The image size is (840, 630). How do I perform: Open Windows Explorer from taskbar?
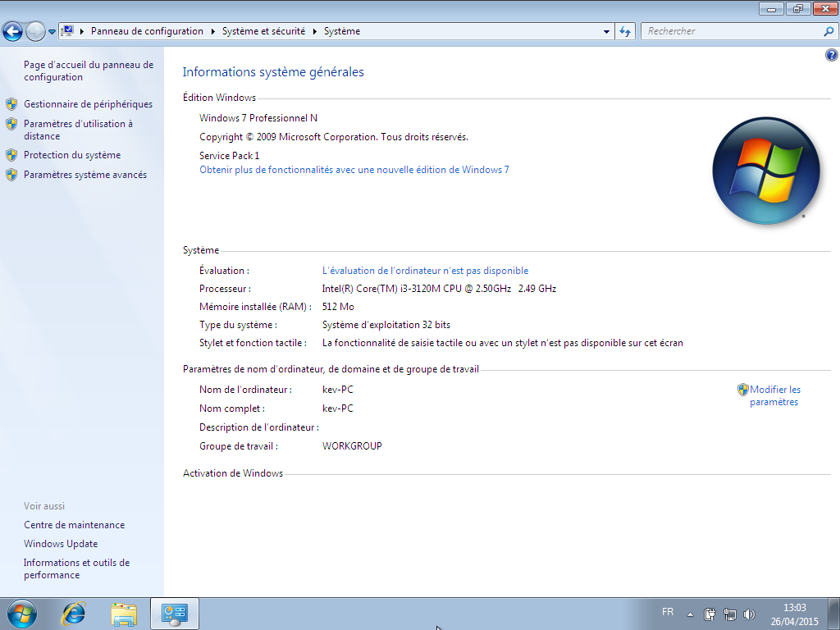124,614
